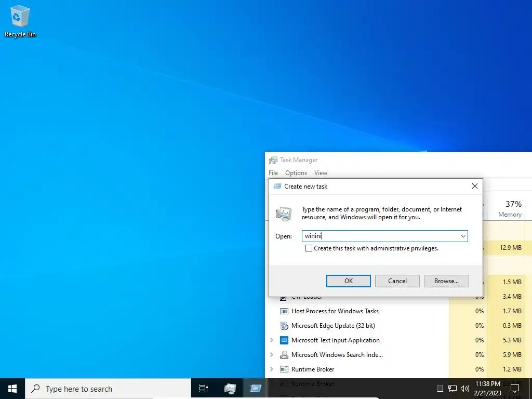Open the Open field history dropdown arrow

point(463,236)
